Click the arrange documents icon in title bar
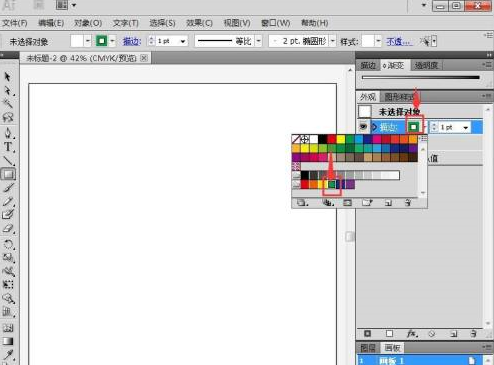494x365 pixels. [x=62, y=5]
